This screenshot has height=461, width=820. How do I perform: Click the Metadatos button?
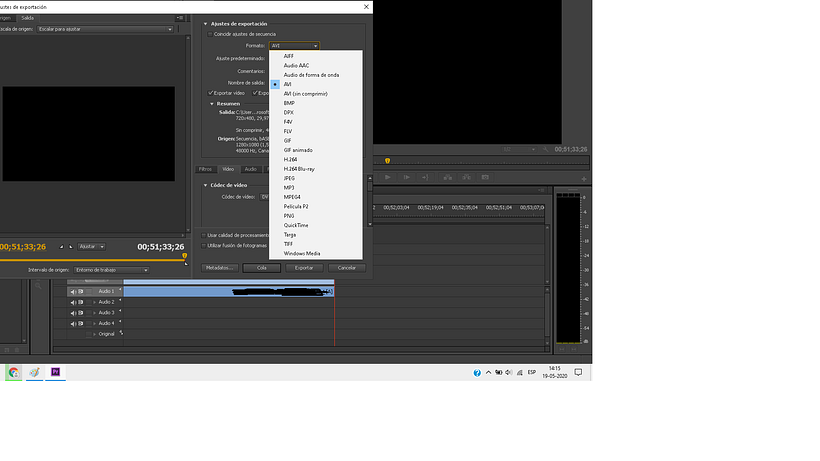[220, 268]
